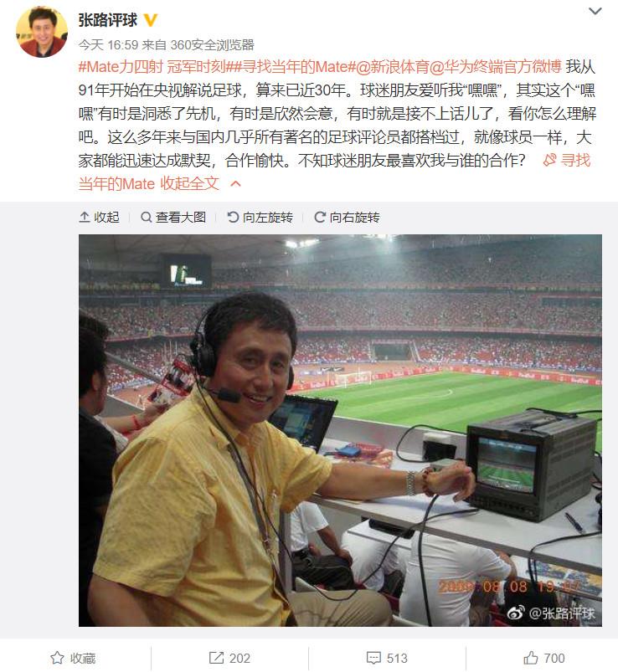Rotate the image right with 向右旋转
The image size is (618, 672).
tap(347, 218)
